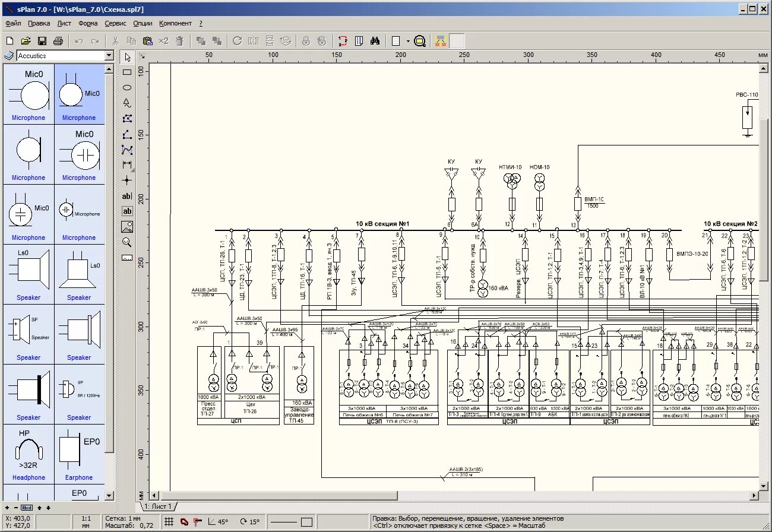Toggle snap-to-grid icon in the status bar
This screenshot has height=532, width=772.
[197, 522]
